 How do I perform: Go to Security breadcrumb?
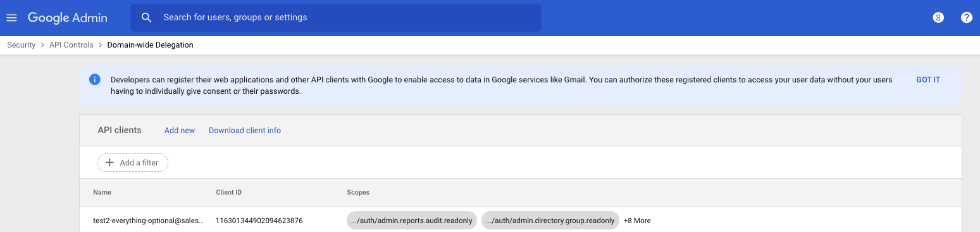[x=22, y=45]
